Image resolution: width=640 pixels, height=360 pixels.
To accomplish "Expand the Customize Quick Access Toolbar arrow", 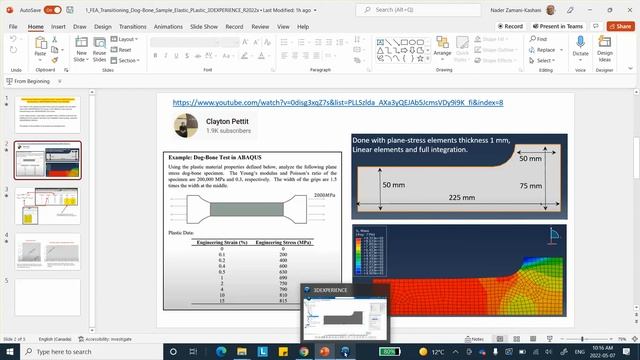I will pos(60,81).
